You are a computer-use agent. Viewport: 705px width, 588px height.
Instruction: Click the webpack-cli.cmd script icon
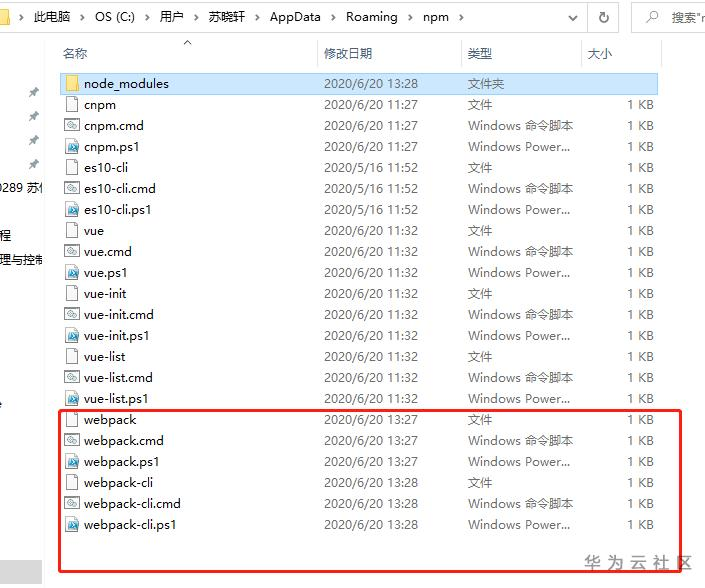pyautogui.click(x=72, y=503)
